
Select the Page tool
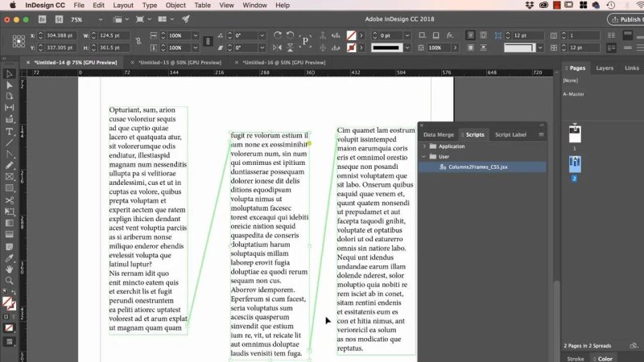pos(9,97)
